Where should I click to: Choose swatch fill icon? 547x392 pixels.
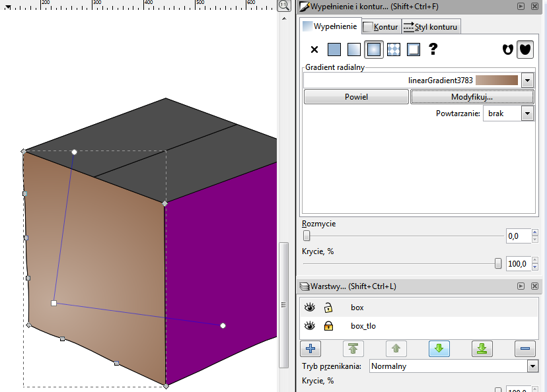[x=414, y=49]
